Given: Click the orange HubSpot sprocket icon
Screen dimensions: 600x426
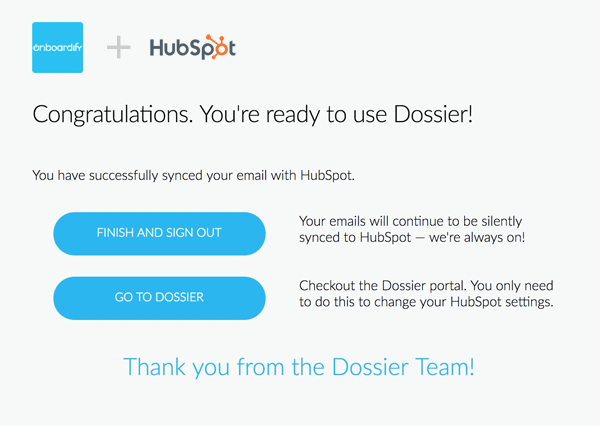Looking at the screenshot, I should click(x=203, y=48).
